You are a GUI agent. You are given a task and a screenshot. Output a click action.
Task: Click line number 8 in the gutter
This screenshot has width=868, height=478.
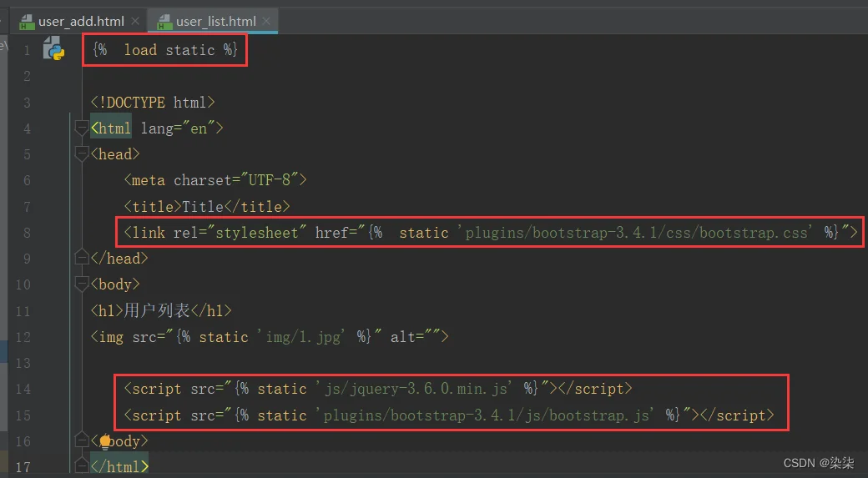click(x=27, y=233)
